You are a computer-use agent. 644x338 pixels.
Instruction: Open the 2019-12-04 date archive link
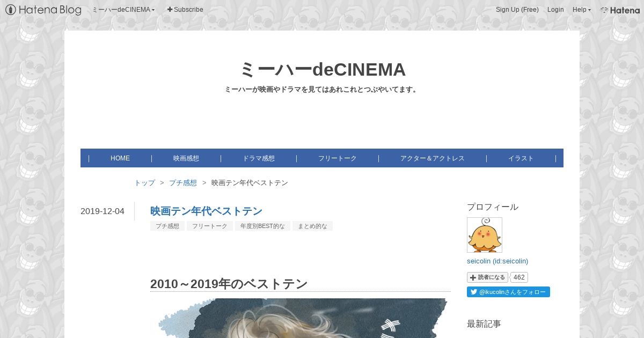coord(103,211)
